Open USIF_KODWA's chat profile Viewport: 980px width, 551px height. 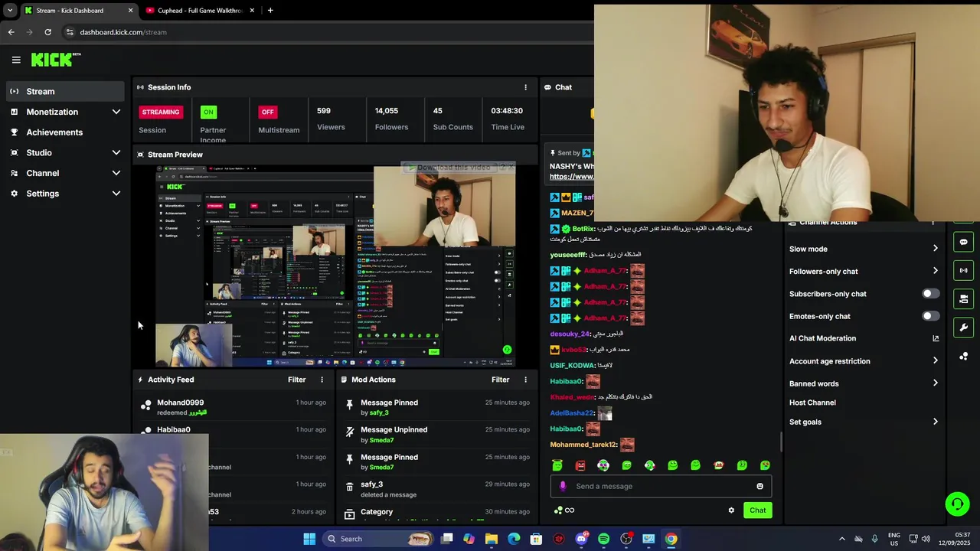pos(573,366)
